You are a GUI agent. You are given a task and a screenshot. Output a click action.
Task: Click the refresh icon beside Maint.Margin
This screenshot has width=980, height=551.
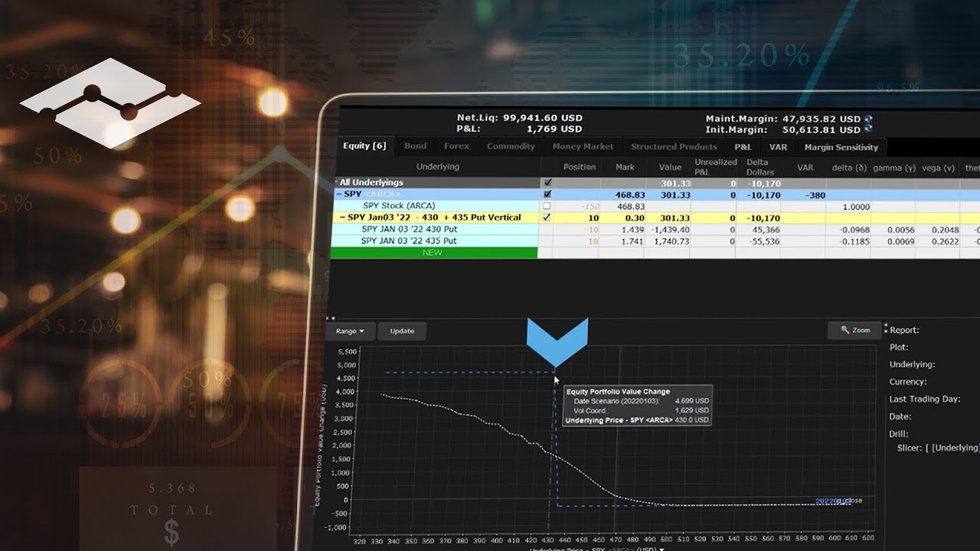(x=868, y=119)
